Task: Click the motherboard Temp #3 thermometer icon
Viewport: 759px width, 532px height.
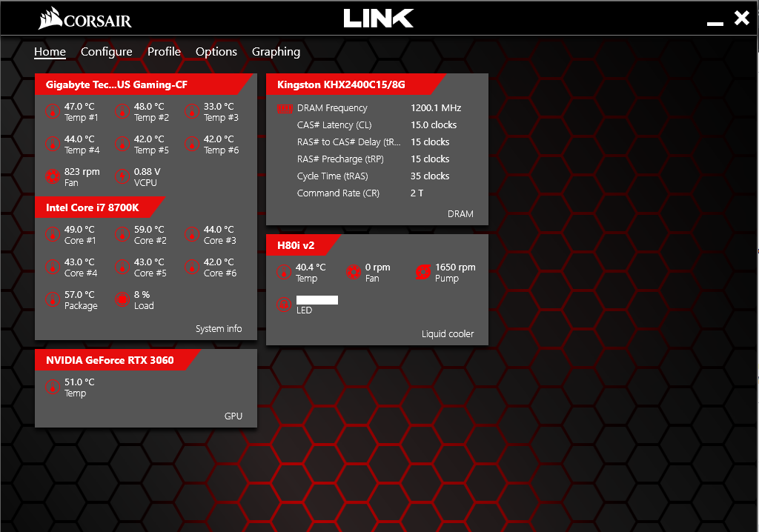Action: tap(192, 111)
